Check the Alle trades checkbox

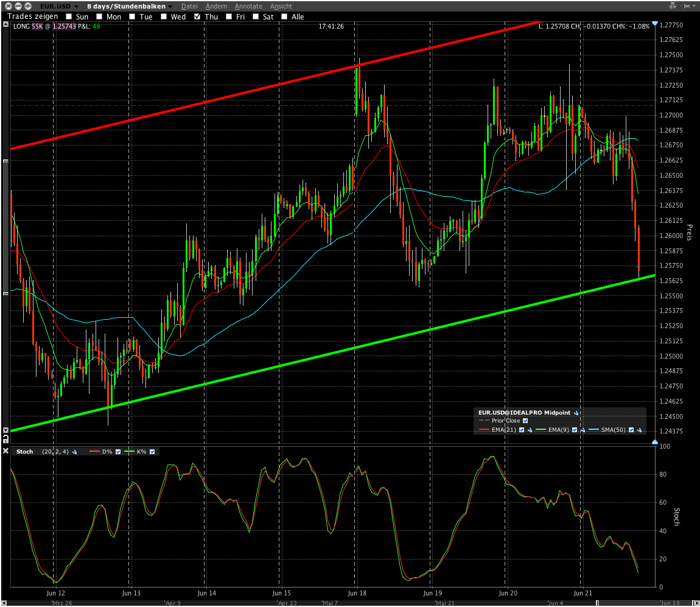284,16
